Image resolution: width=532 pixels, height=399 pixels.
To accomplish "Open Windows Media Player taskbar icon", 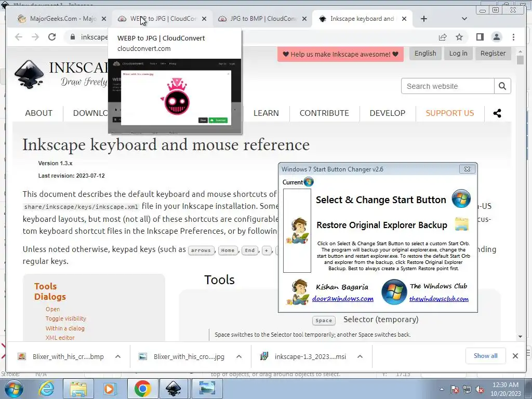I will point(109,389).
